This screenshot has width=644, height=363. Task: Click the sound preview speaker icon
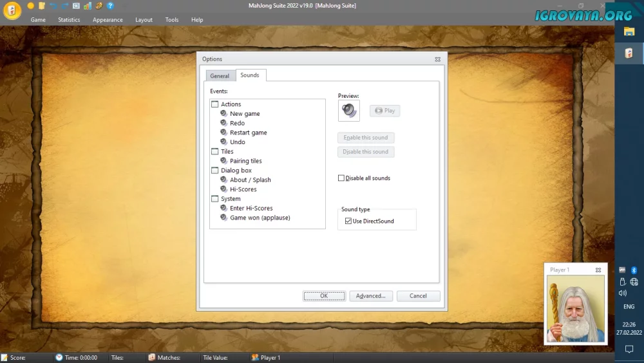coord(349,111)
